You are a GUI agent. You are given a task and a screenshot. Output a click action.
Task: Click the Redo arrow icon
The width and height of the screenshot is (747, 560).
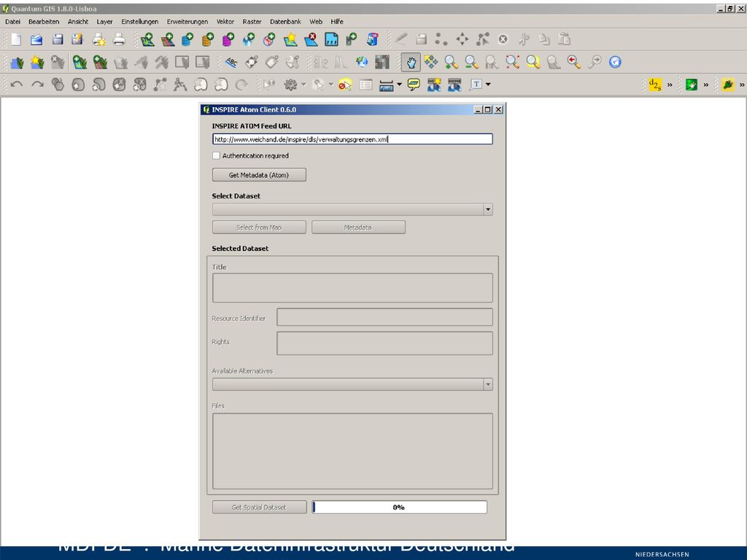coord(37,85)
